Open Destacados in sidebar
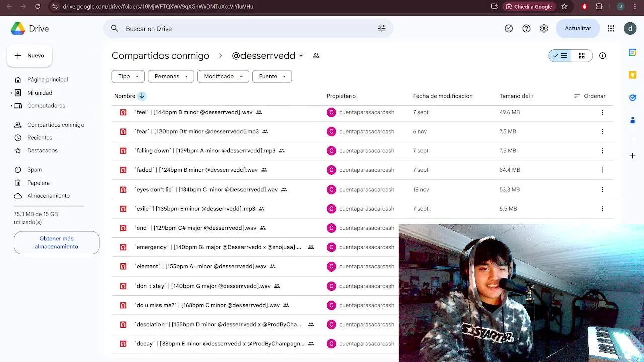Image resolution: width=644 pixels, height=362 pixels. click(42, 150)
